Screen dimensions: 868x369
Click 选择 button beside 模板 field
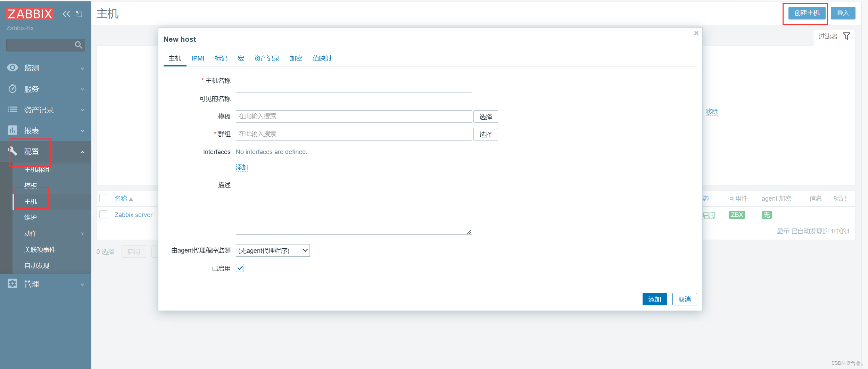tap(486, 117)
